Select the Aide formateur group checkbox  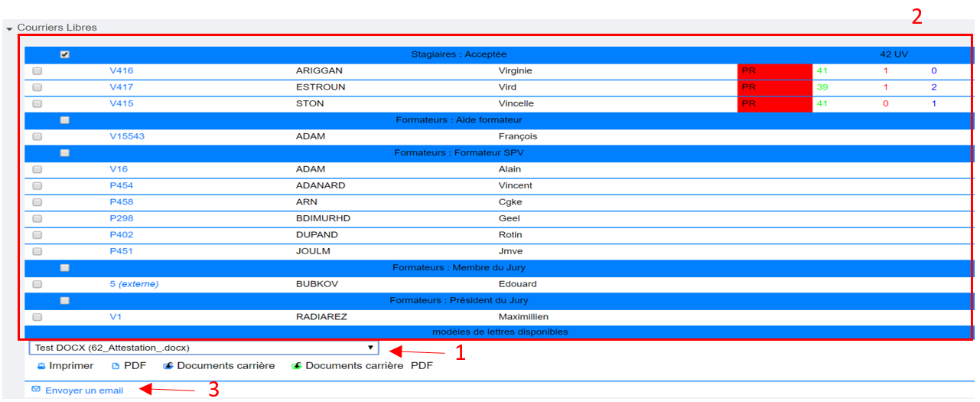(x=65, y=120)
